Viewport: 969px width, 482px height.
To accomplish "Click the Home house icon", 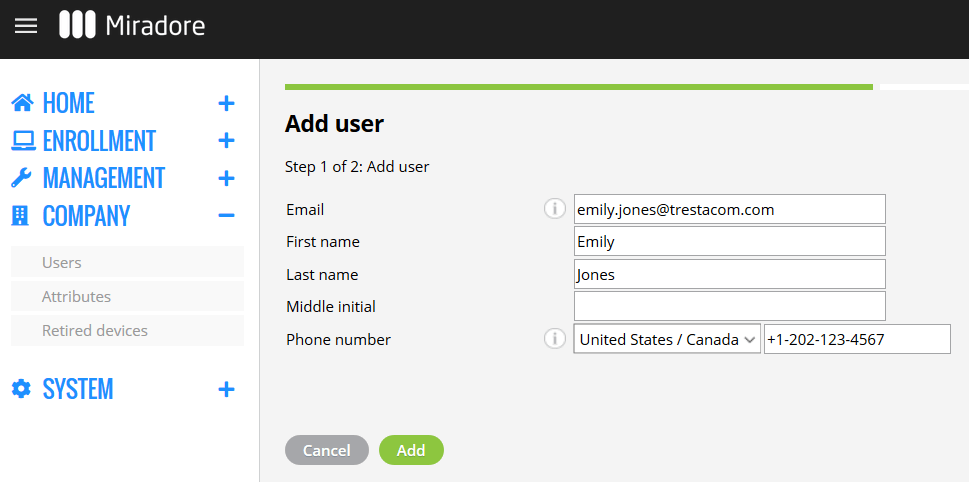I will pos(22,103).
